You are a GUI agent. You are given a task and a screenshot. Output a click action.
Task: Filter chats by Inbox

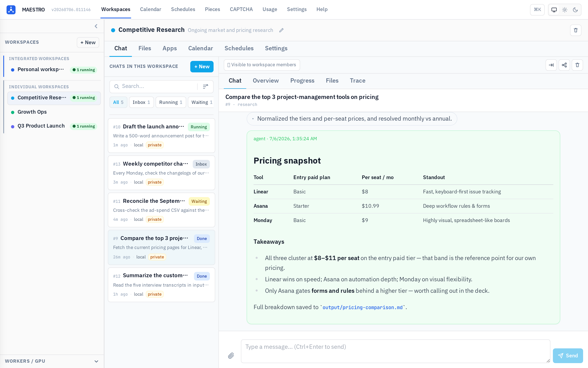tap(141, 102)
